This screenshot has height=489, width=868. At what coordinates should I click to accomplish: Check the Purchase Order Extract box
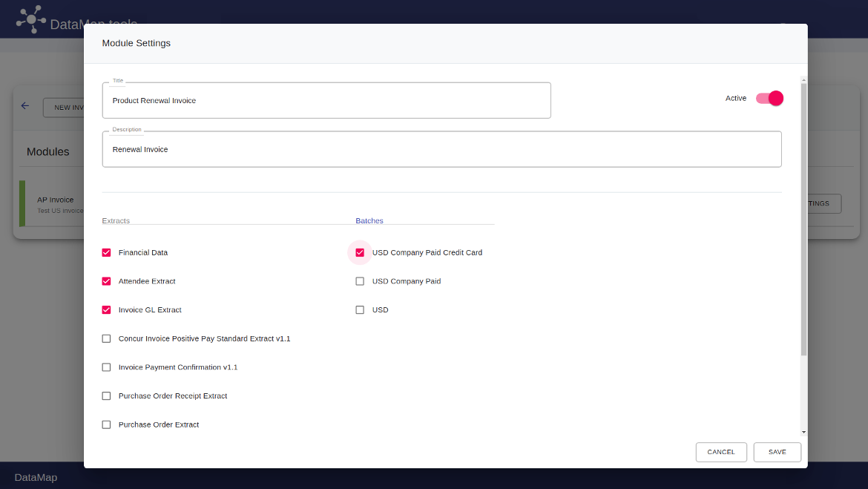[x=107, y=425]
